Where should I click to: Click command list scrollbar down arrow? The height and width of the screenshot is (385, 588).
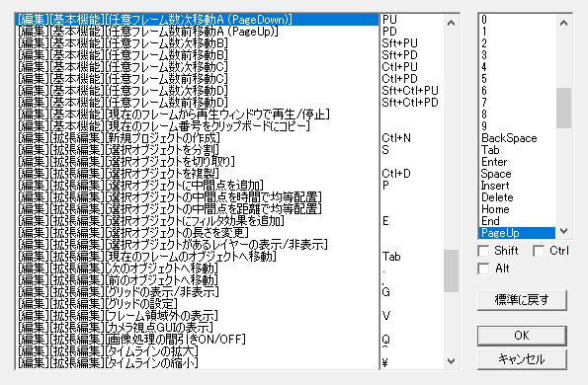(x=451, y=361)
